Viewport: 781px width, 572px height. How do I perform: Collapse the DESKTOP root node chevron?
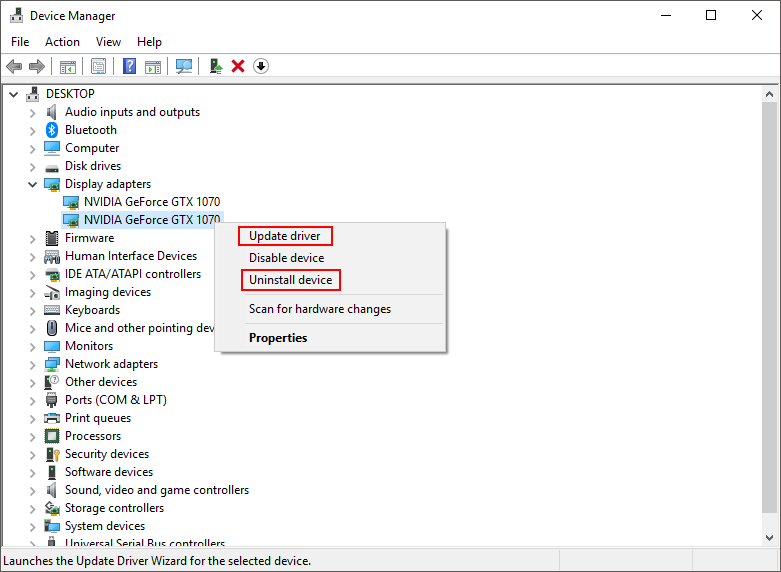pyautogui.click(x=14, y=94)
